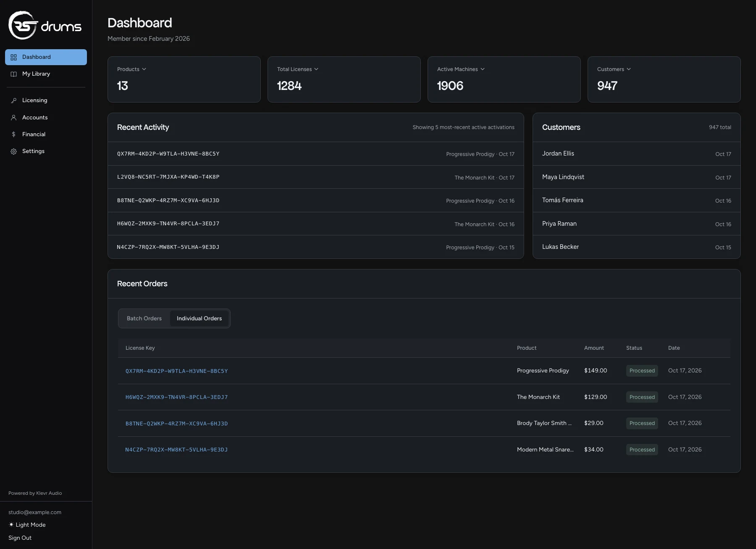The width and height of the screenshot is (756, 549).
Task: Select customer Maya Lindqvist
Action: pyautogui.click(x=636, y=177)
